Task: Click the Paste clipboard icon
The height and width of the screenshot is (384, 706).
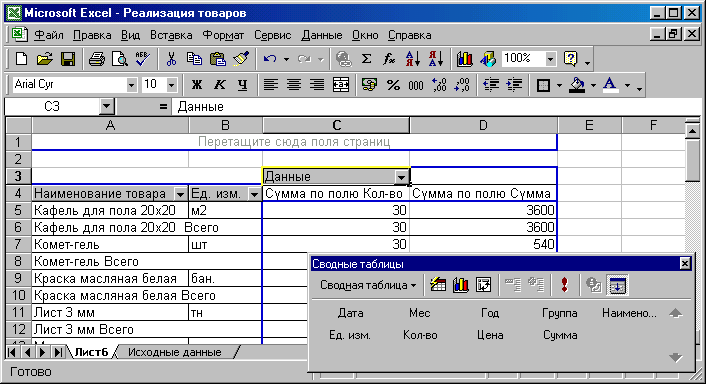Action: tap(218, 59)
